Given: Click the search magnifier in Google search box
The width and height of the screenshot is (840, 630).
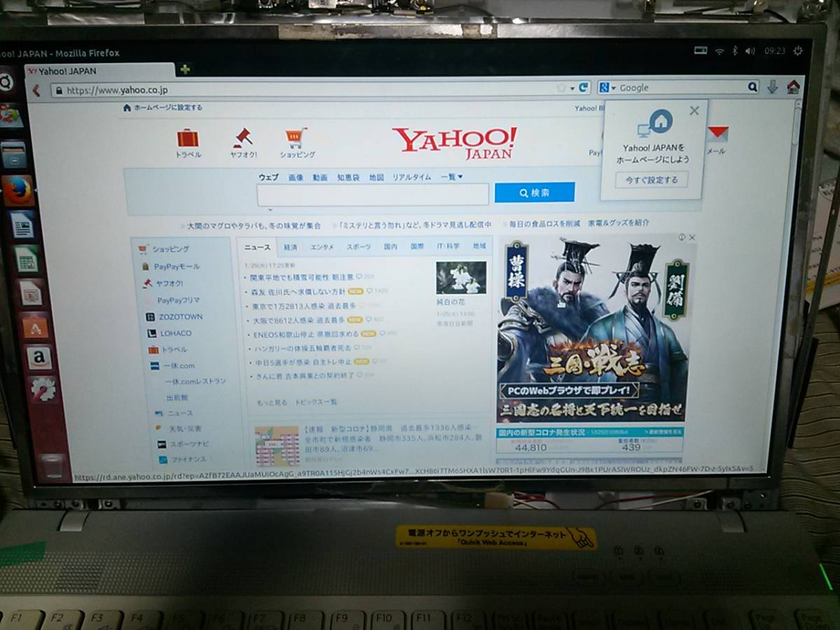Looking at the screenshot, I should click(x=752, y=87).
